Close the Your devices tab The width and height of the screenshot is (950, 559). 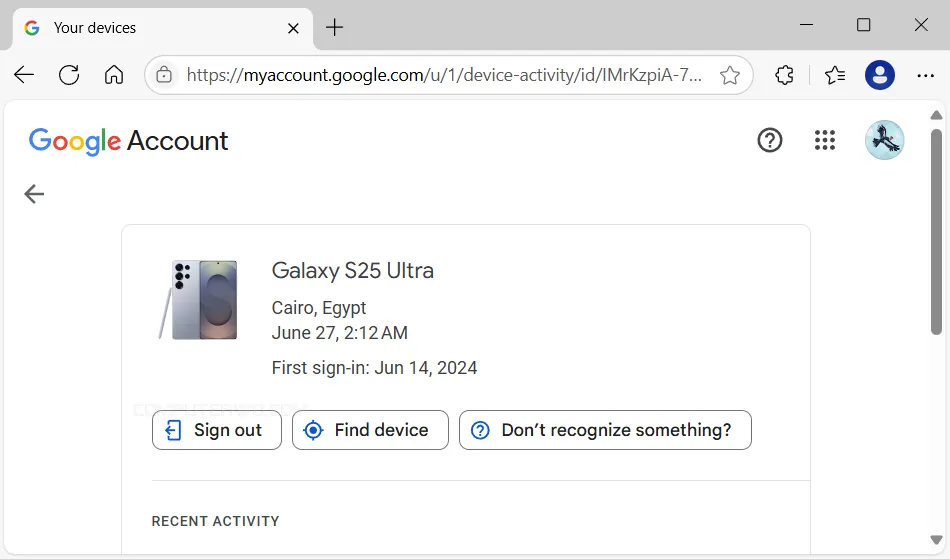[x=293, y=28]
